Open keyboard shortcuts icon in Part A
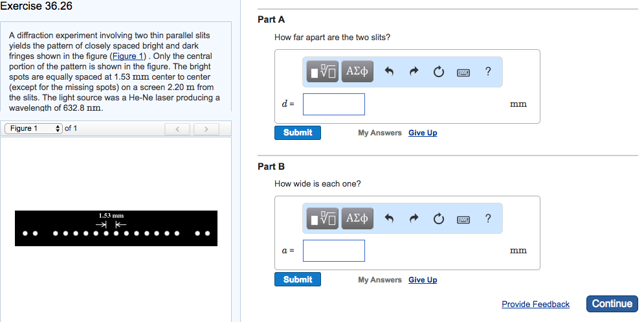Viewport: 644px width, 322px height. 463,73
